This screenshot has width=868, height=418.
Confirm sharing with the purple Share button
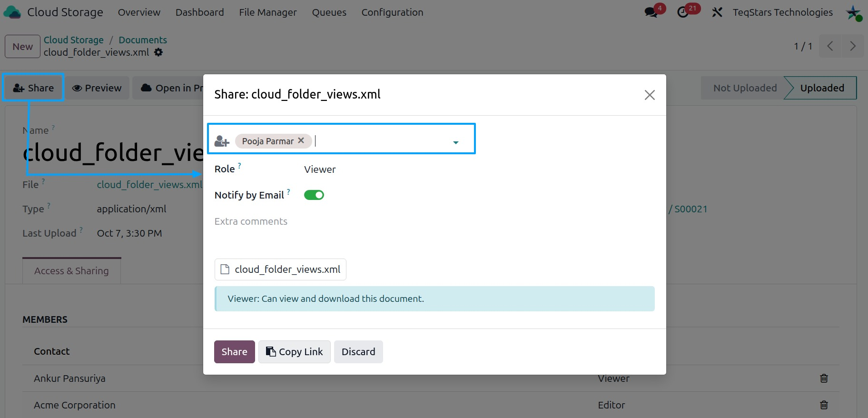(x=235, y=352)
